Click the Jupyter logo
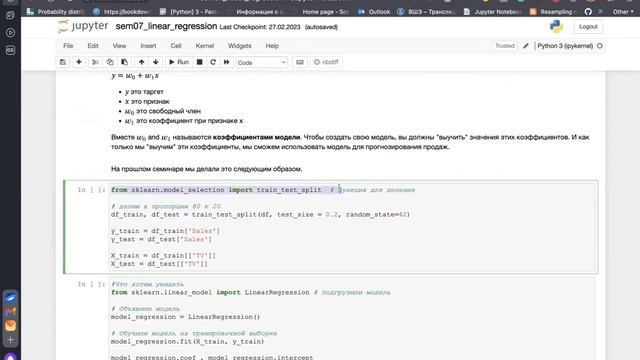The height and width of the screenshot is (360, 640). (x=83, y=27)
